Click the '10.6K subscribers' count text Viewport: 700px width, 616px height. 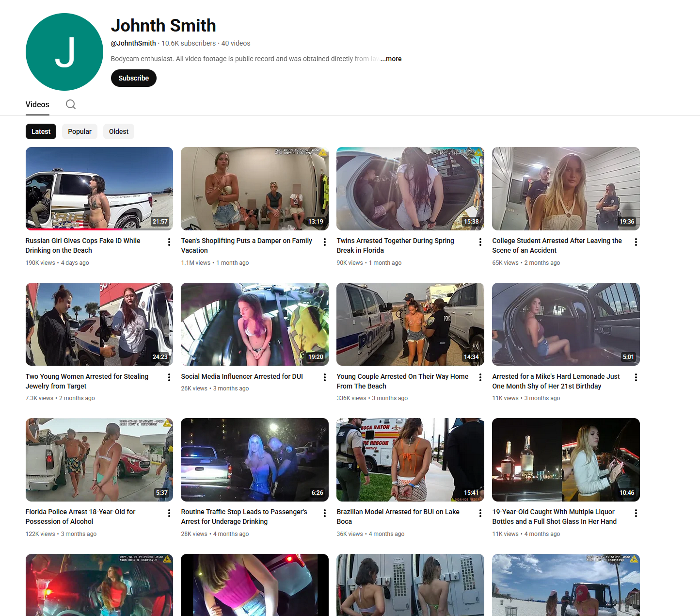click(189, 43)
